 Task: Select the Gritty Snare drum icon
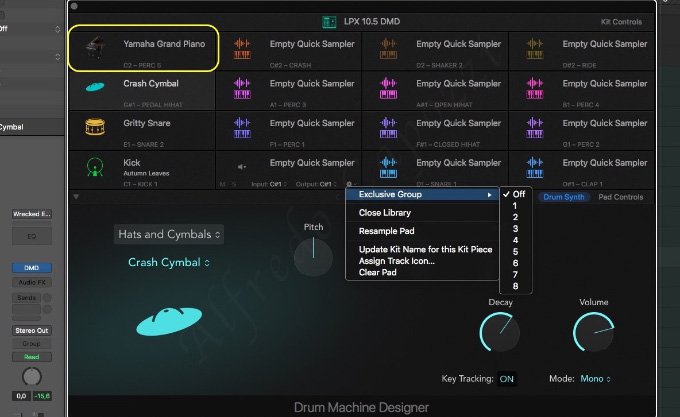[x=95, y=127]
